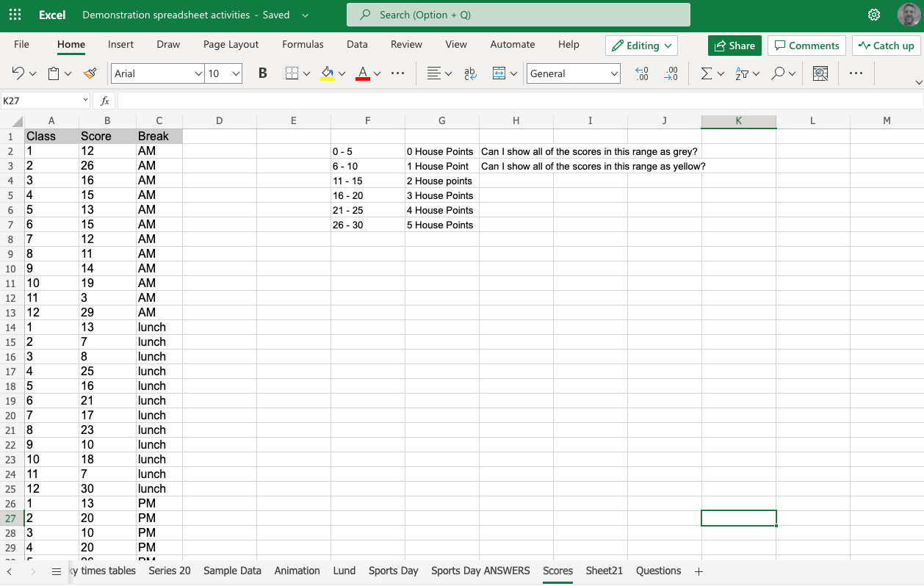924x586 pixels.
Task: Click the Undo arrow icon
Action: coord(18,73)
